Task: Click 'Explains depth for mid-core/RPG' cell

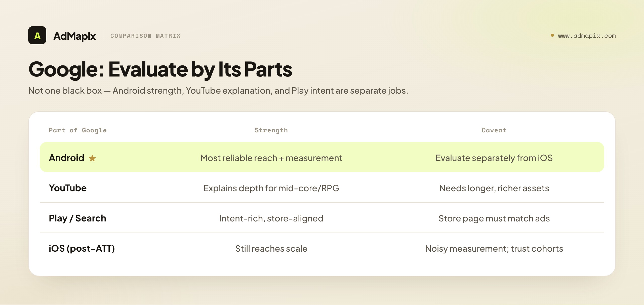Action: tap(271, 188)
